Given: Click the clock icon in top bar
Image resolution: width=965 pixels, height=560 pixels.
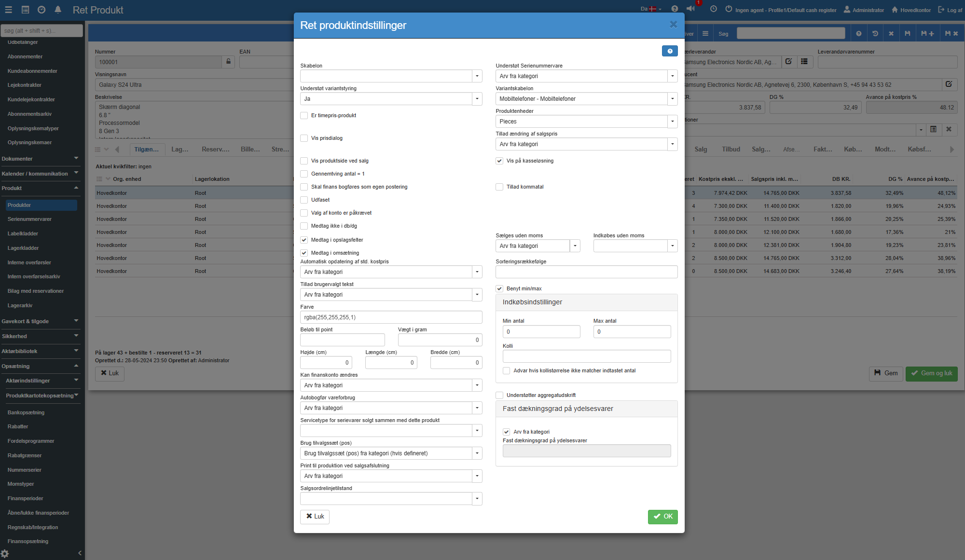Looking at the screenshot, I should [x=713, y=9].
